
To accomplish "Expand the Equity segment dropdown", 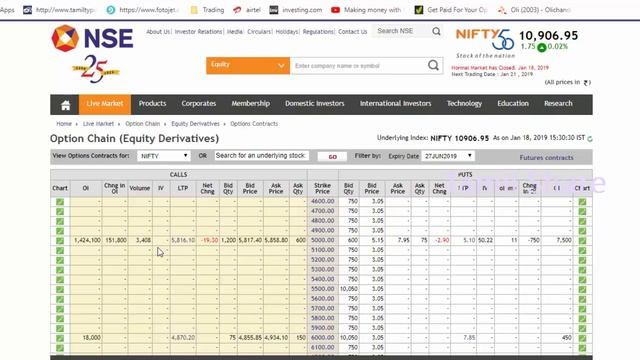I will [x=248, y=65].
